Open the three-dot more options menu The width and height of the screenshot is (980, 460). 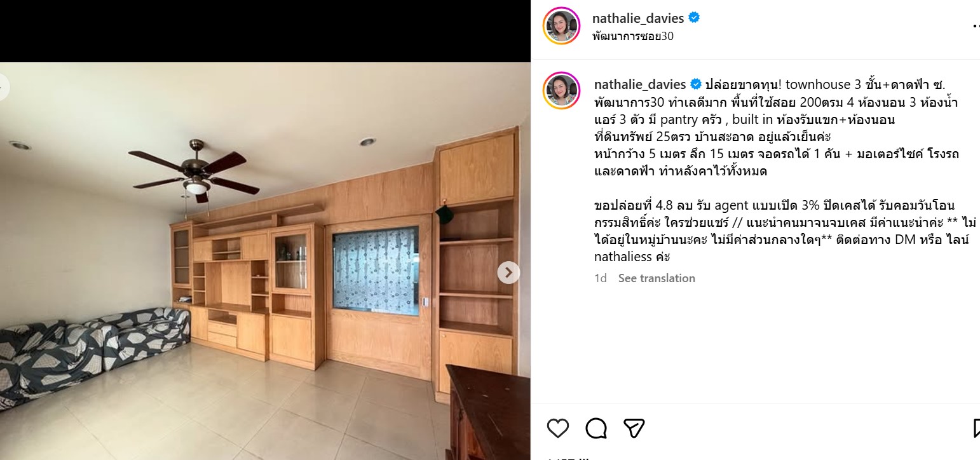point(976,25)
